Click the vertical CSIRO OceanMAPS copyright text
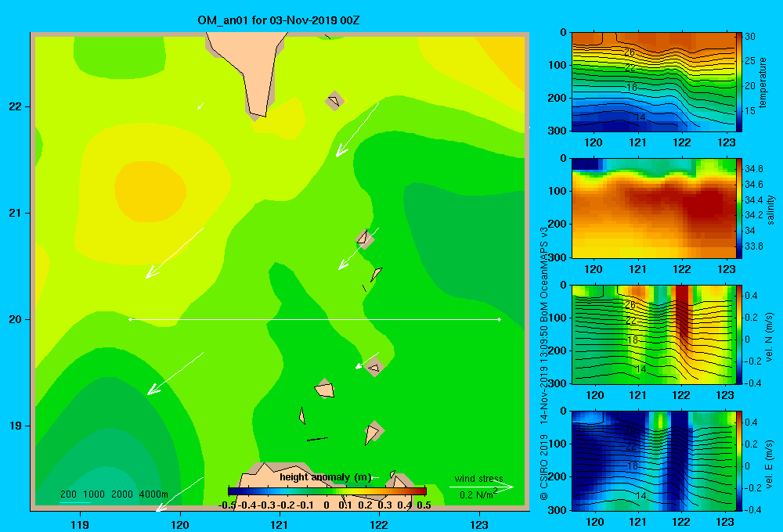This screenshot has height=532, width=783. point(544,363)
